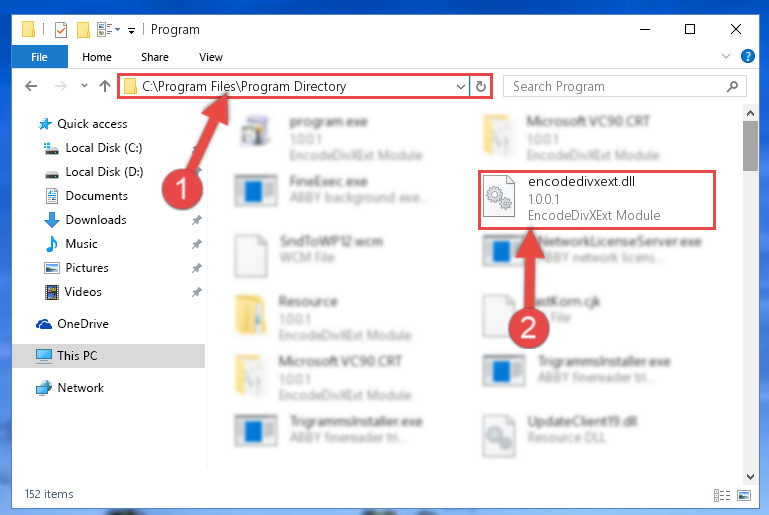Go up one folder level
769x515 pixels.
[104, 86]
